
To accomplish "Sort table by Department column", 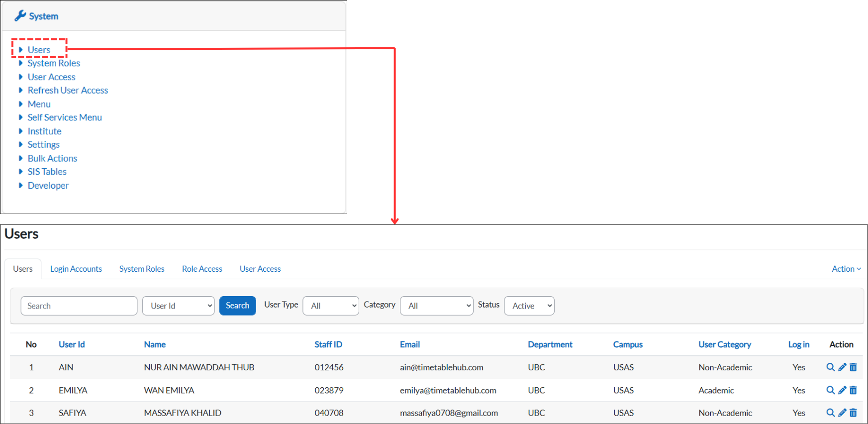I will click(550, 344).
